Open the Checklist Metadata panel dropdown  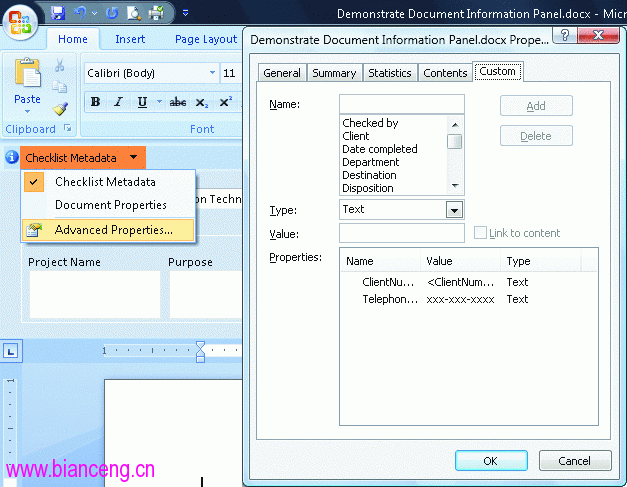(x=83, y=158)
